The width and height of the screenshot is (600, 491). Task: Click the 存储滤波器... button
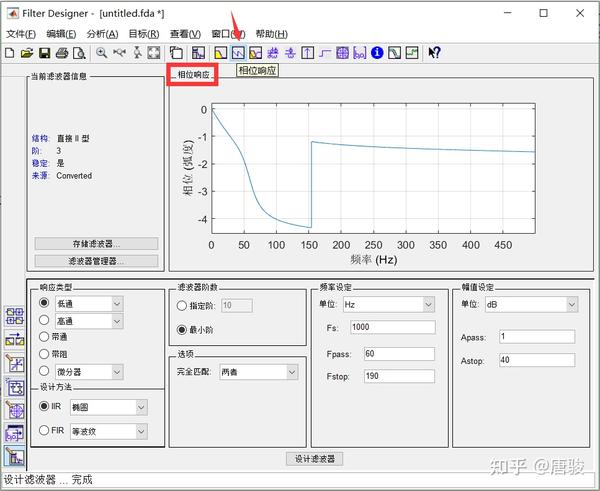tap(96, 244)
